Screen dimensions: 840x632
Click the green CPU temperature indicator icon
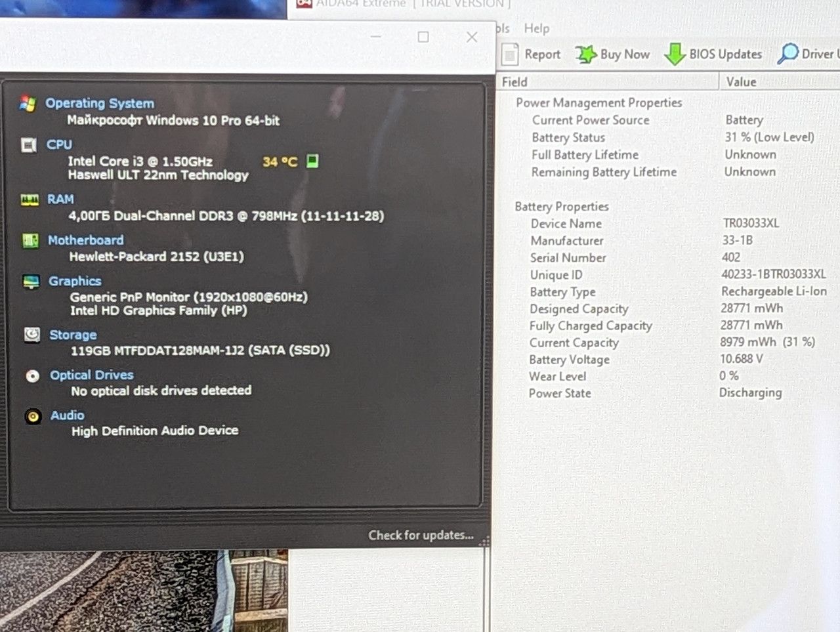[x=312, y=161]
